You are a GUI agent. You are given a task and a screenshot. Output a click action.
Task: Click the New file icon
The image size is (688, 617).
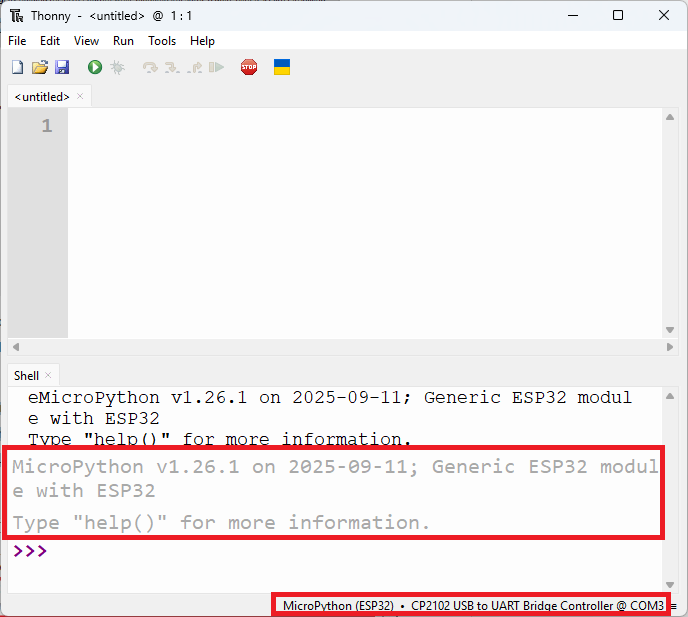17,67
